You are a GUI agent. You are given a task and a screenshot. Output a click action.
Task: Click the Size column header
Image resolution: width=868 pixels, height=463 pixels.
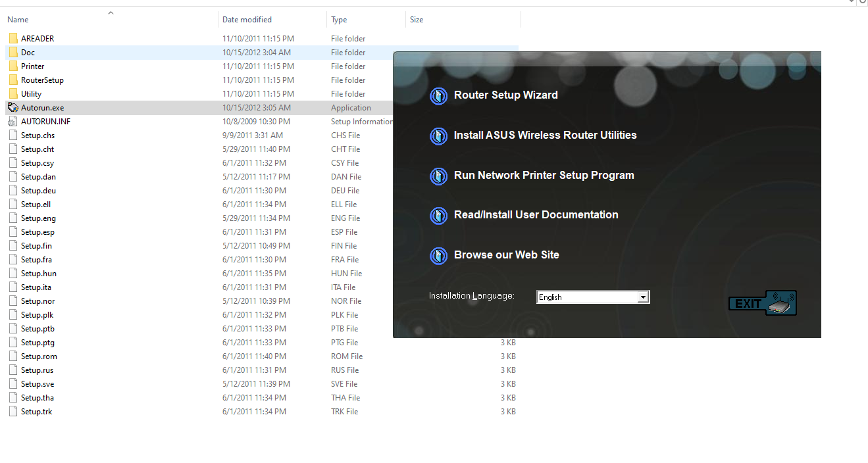coord(417,20)
